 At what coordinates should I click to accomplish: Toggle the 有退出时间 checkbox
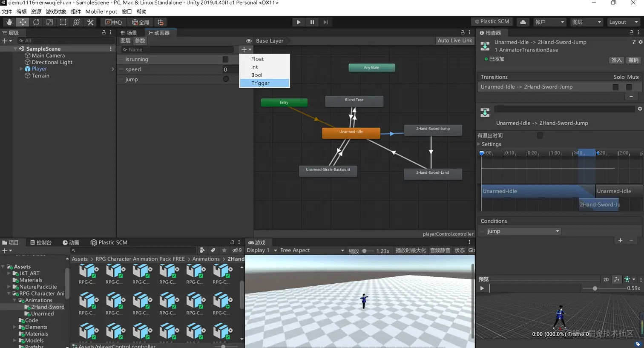click(x=540, y=135)
